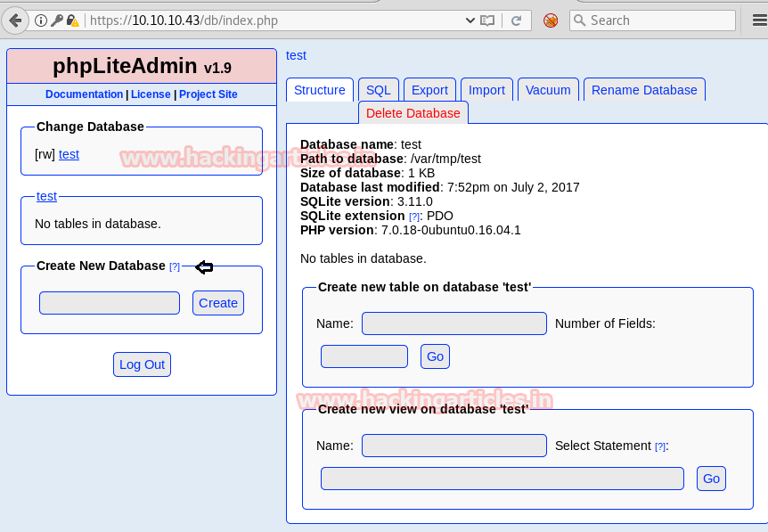
Task: Click the path text /var/tmp/test
Action: click(x=445, y=159)
